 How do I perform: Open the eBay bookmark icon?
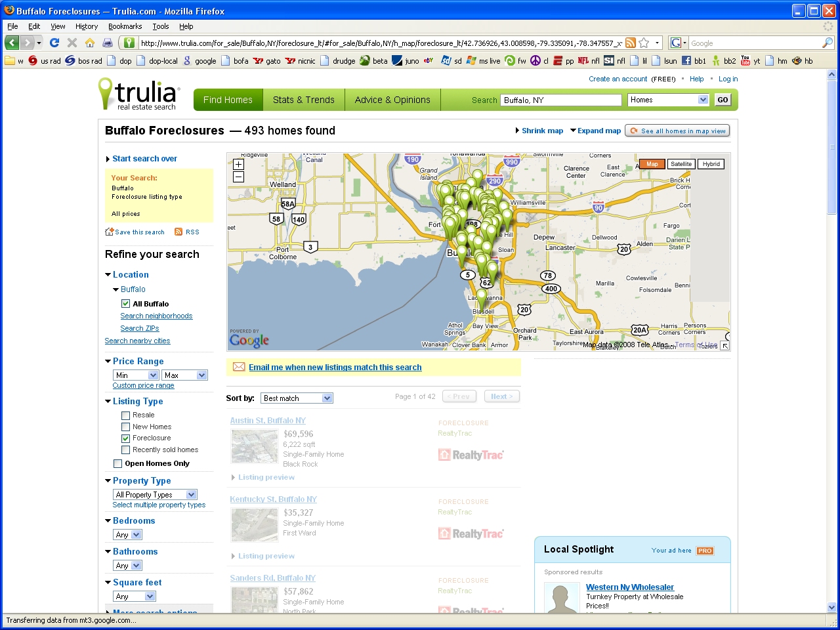point(429,60)
